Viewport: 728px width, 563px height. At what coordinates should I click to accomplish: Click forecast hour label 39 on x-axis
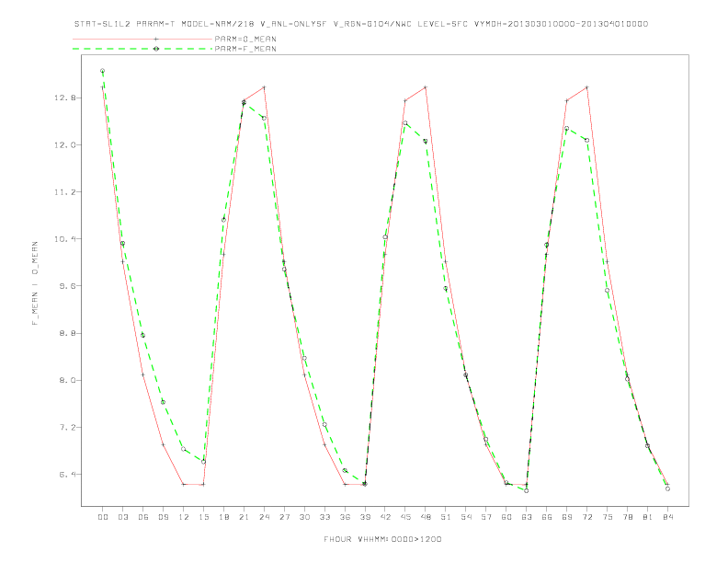coord(365,517)
